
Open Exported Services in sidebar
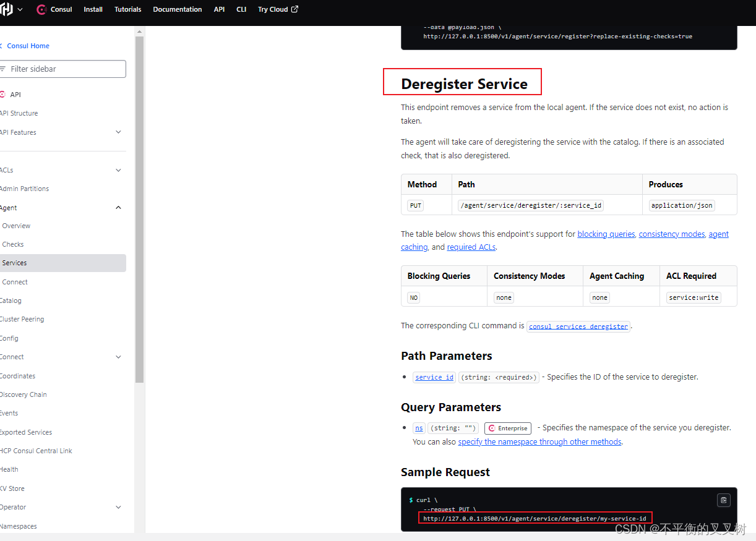(x=26, y=432)
